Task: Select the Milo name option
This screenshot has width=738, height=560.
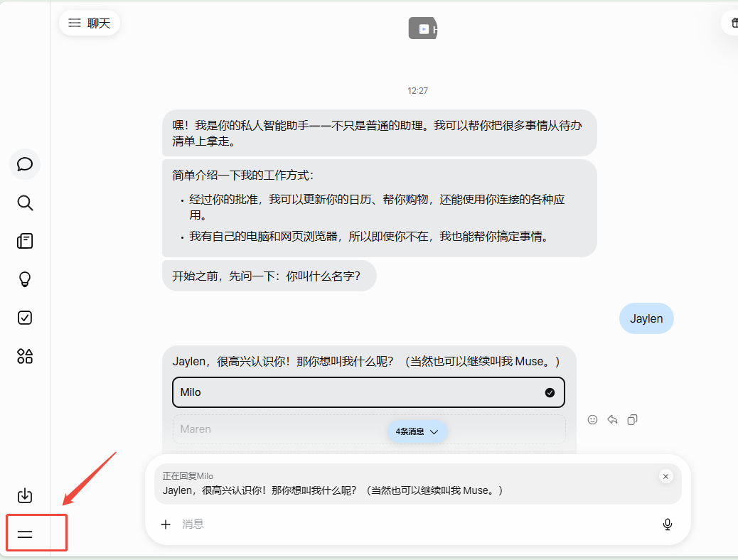Action: (x=368, y=392)
